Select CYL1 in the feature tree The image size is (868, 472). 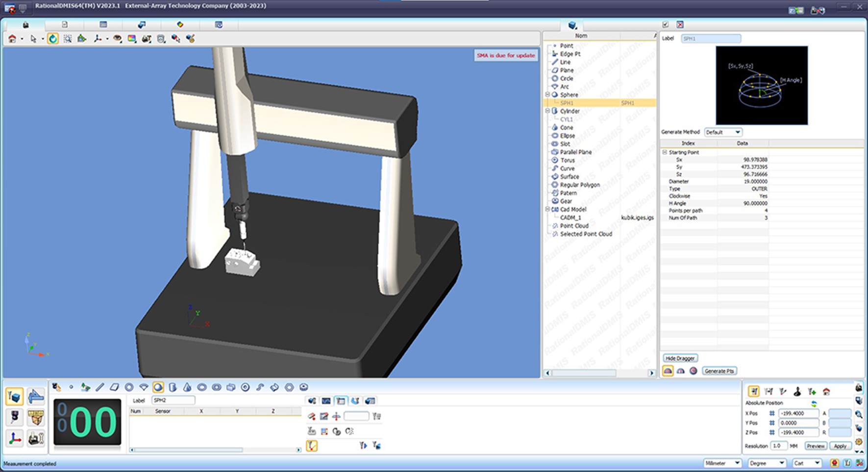click(567, 119)
